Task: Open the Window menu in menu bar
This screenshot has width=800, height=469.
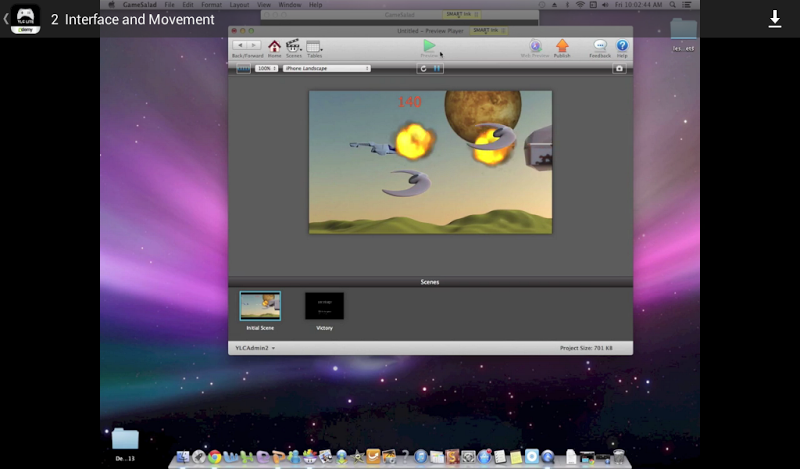Action: pos(289,5)
